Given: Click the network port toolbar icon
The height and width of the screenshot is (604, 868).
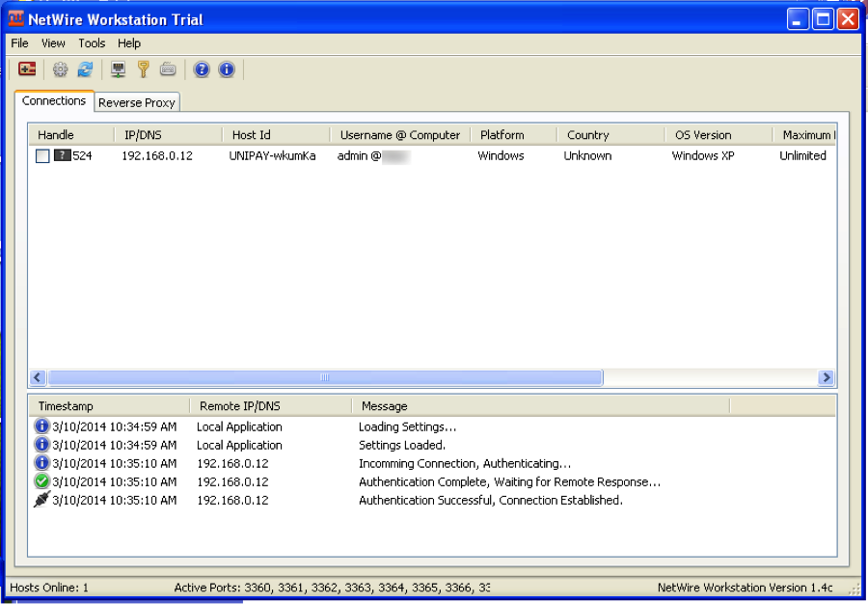Looking at the screenshot, I should [x=118, y=69].
